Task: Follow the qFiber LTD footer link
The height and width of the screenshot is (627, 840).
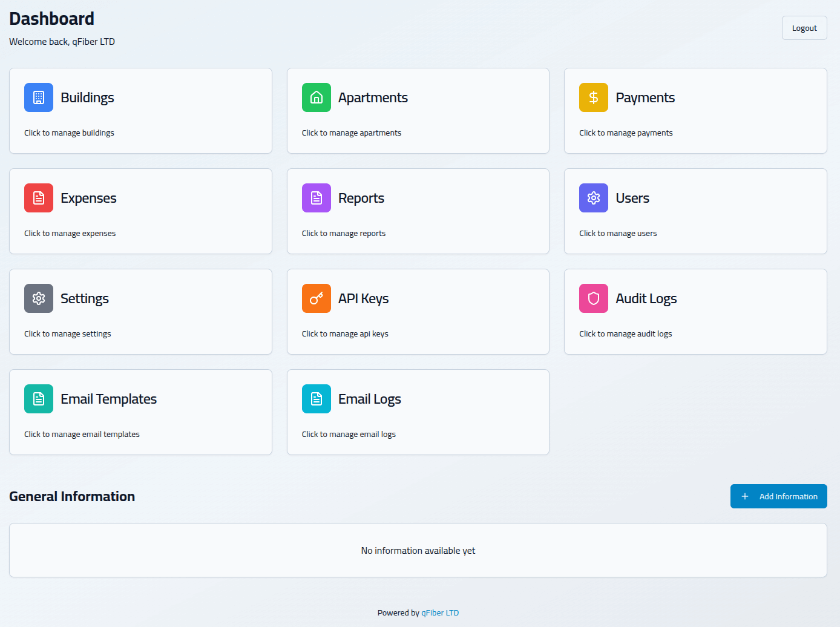Action: [x=440, y=612]
